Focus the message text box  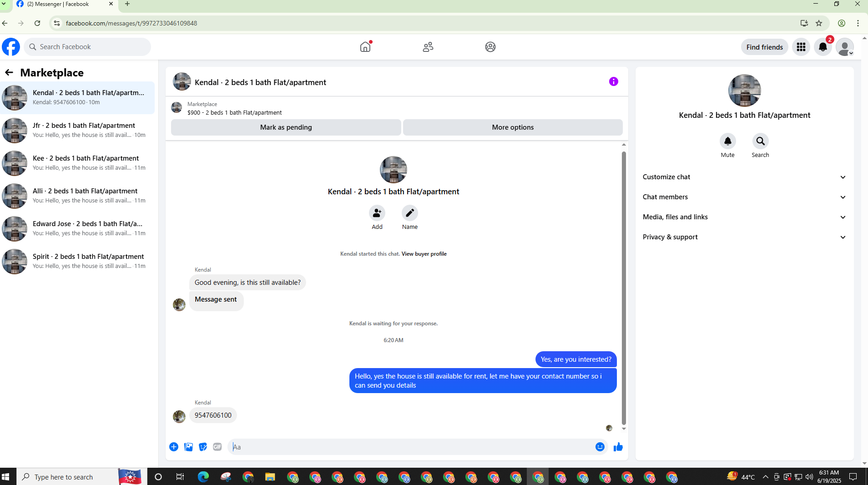coord(412,447)
